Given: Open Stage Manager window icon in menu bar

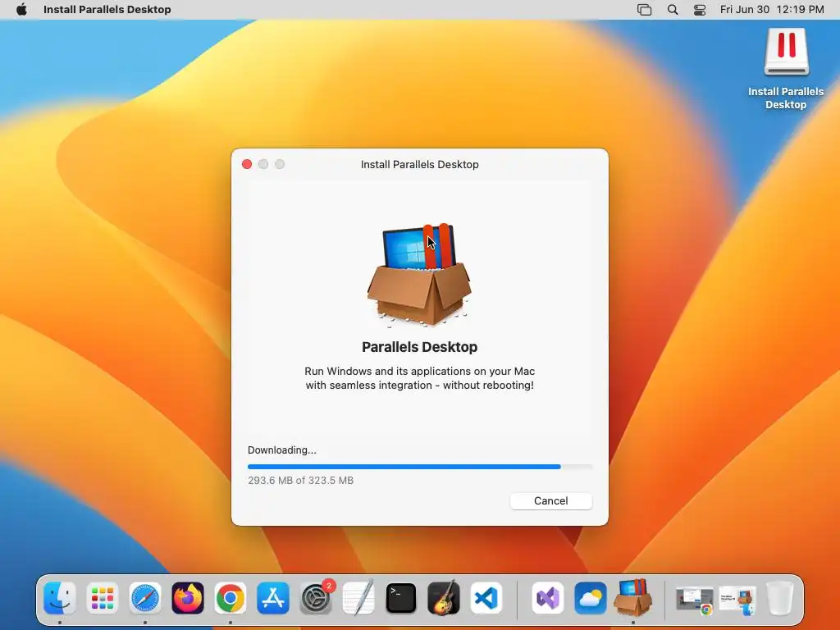Looking at the screenshot, I should click(x=644, y=10).
